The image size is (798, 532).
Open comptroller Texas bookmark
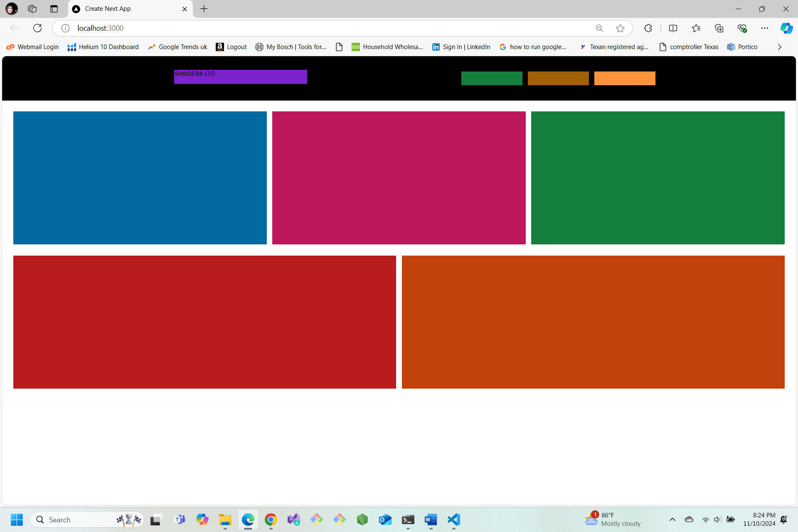(689, 47)
